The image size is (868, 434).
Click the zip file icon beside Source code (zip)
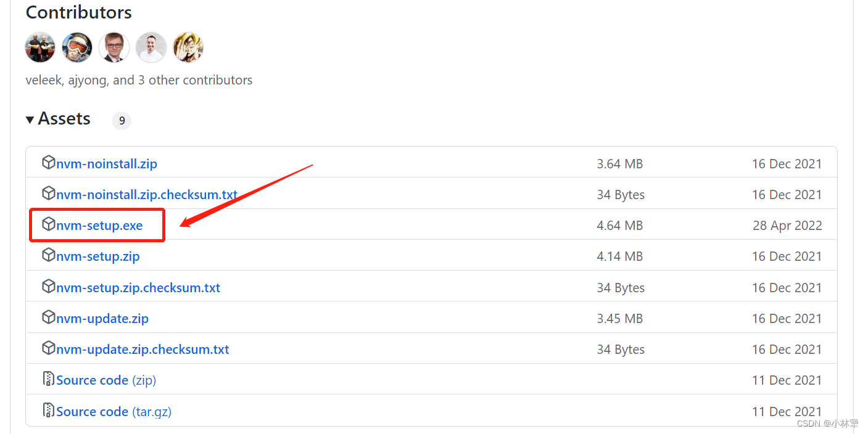(x=48, y=379)
